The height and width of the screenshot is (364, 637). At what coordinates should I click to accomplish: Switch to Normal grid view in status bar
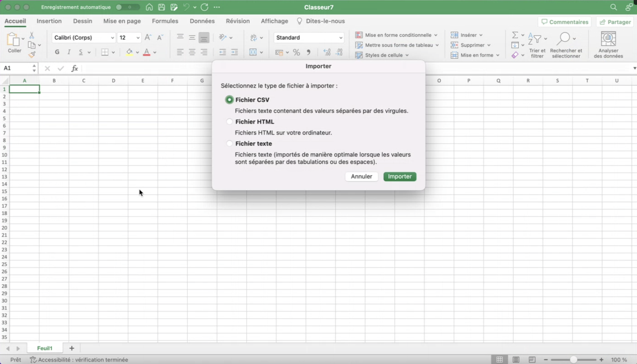click(499, 360)
